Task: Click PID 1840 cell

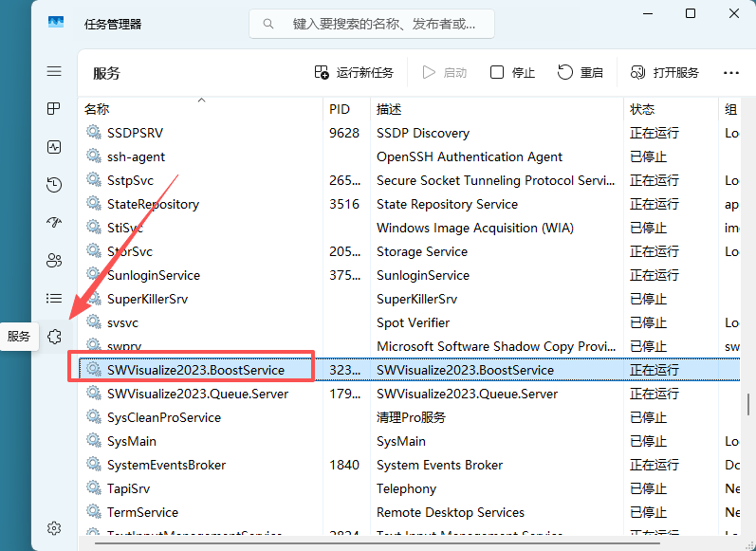Action: click(344, 465)
